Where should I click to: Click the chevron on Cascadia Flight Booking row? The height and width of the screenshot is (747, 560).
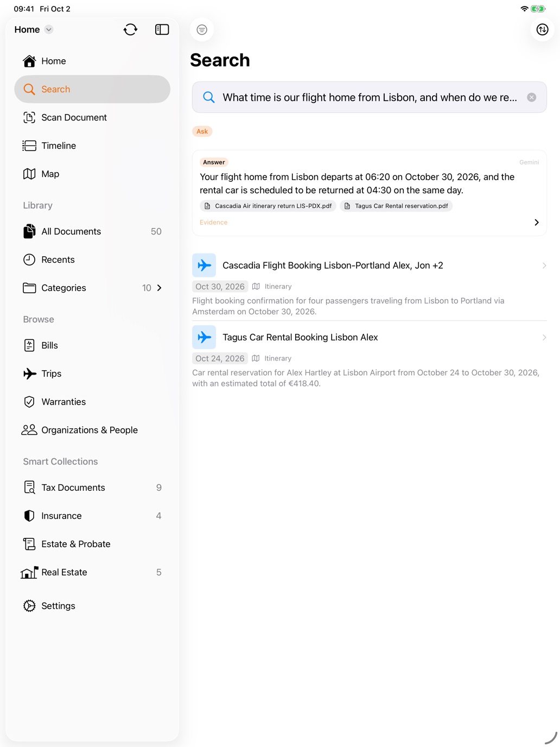tap(544, 265)
